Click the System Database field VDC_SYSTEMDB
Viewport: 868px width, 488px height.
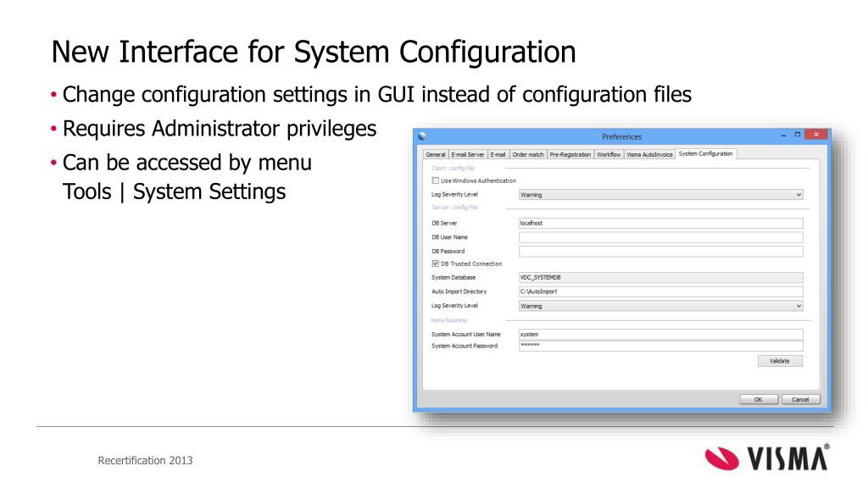[660, 278]
